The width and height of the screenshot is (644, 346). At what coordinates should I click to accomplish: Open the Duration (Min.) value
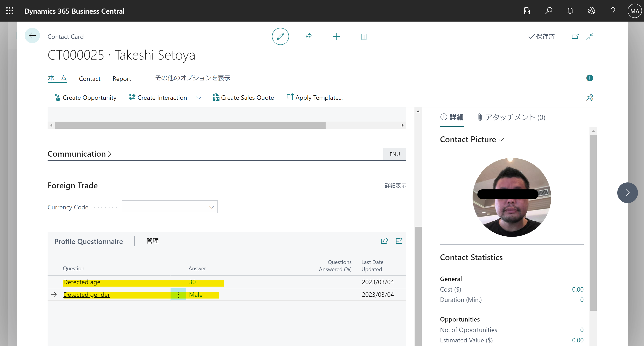pyautogui.click(x=582, y=300)
